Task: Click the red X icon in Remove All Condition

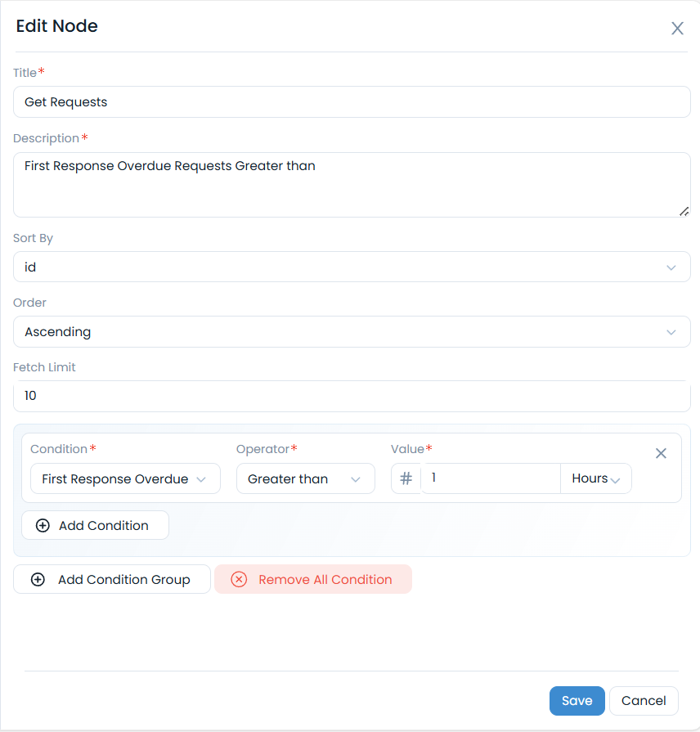Action: coord(239,580)
